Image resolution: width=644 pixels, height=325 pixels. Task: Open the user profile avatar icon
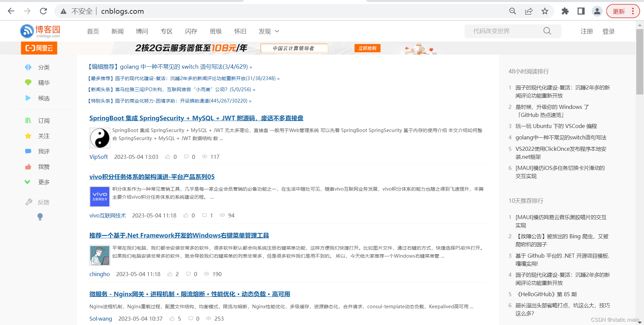point(597,11)
